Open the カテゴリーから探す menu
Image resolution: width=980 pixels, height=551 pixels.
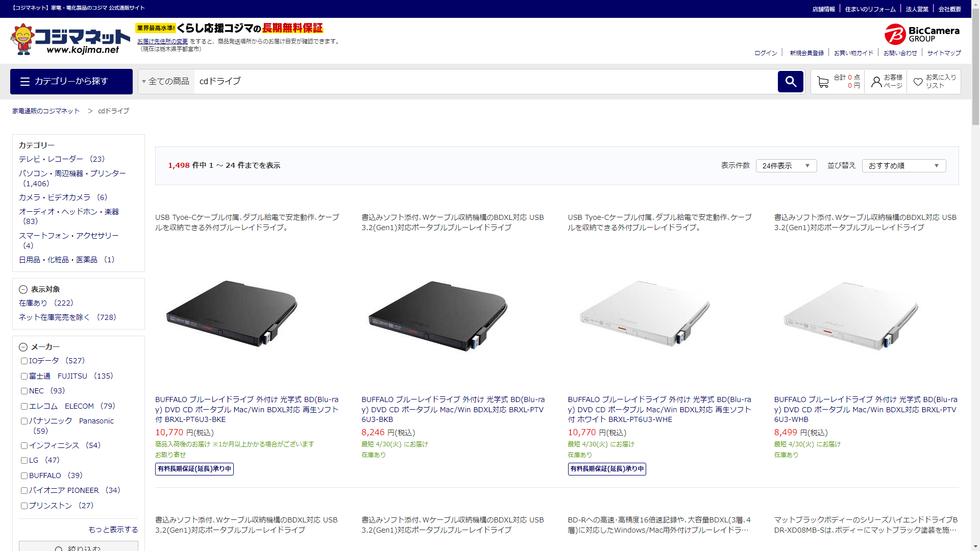[x=71, y=82]
